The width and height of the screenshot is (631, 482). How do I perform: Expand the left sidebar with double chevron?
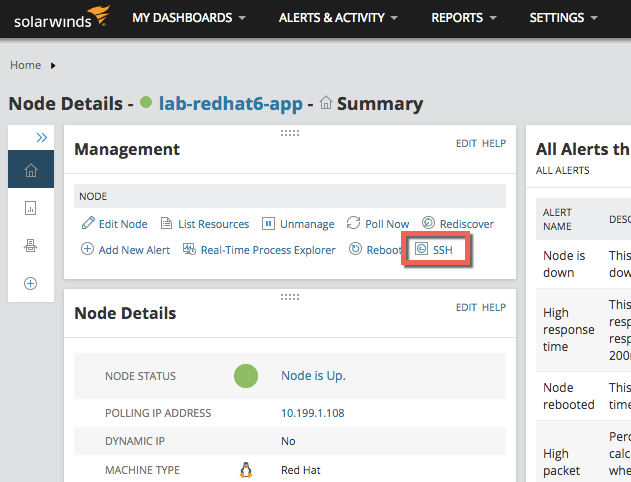[42, 138]
